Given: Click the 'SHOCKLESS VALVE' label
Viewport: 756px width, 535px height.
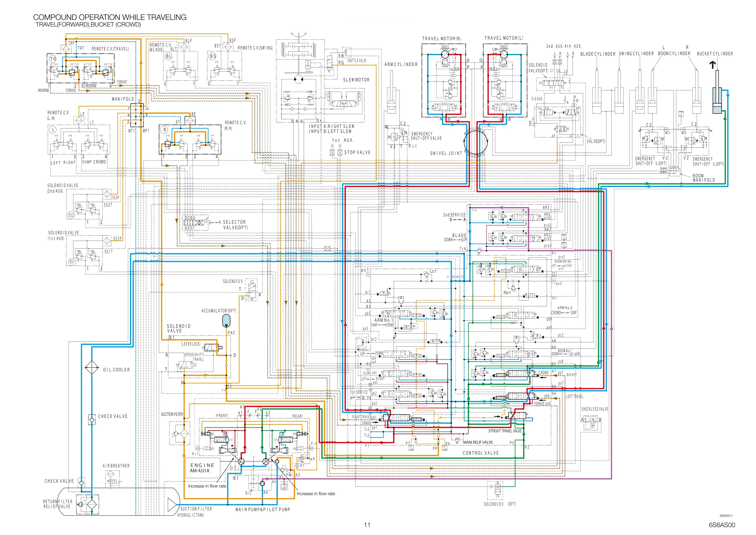Looking at the screenshot, I should pyautogui.click(x=595, y=409).
